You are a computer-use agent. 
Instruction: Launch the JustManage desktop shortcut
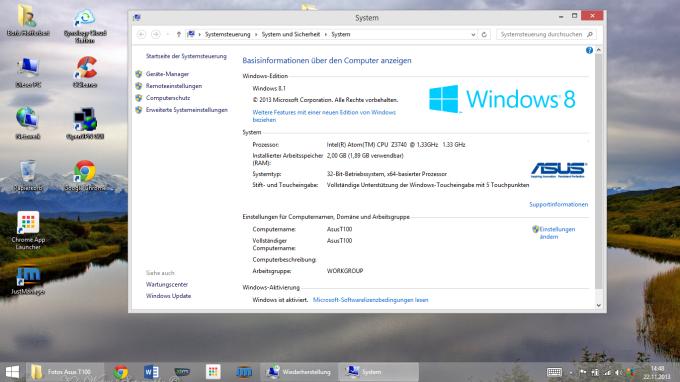click(x=28, y=280)
